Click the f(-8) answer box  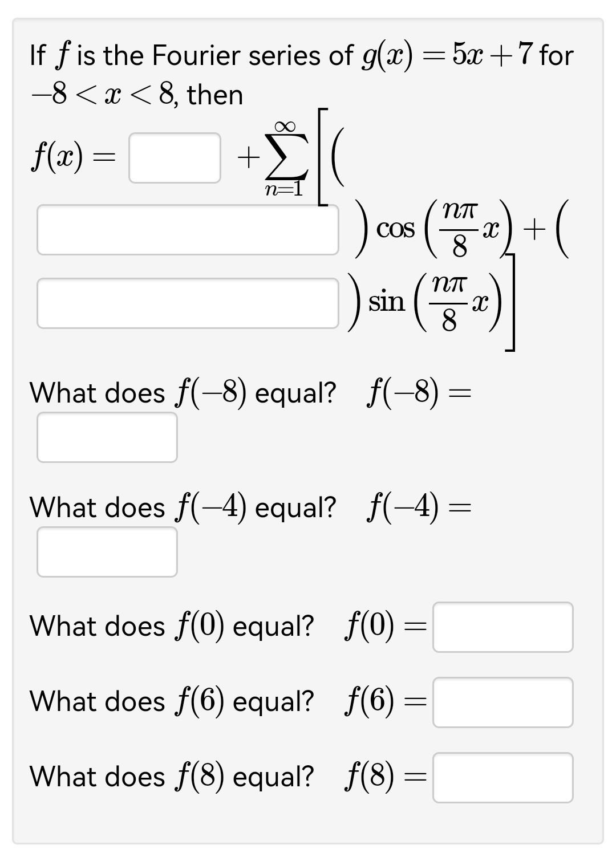pyautogui.click(x=107, y=436)
